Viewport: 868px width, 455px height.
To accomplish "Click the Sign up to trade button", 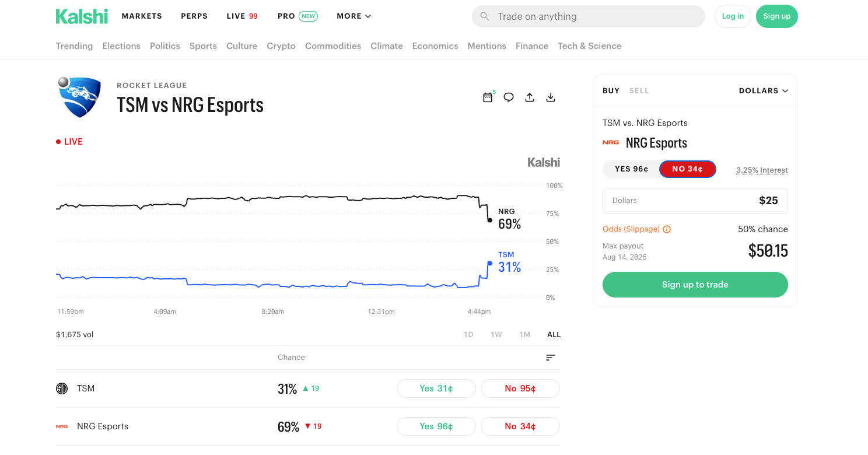I will pyautogui.click(x=695, y=285).
